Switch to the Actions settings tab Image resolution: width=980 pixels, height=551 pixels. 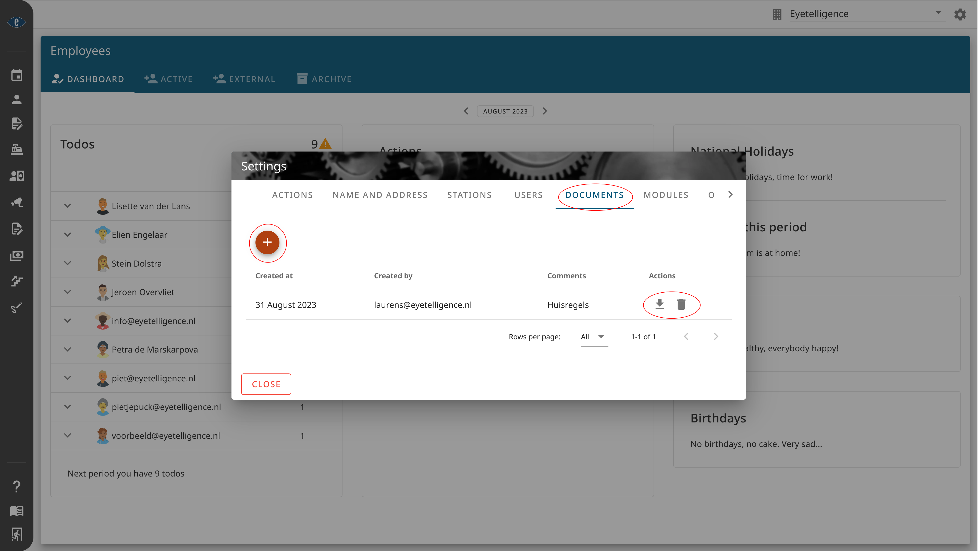(292, 195)
